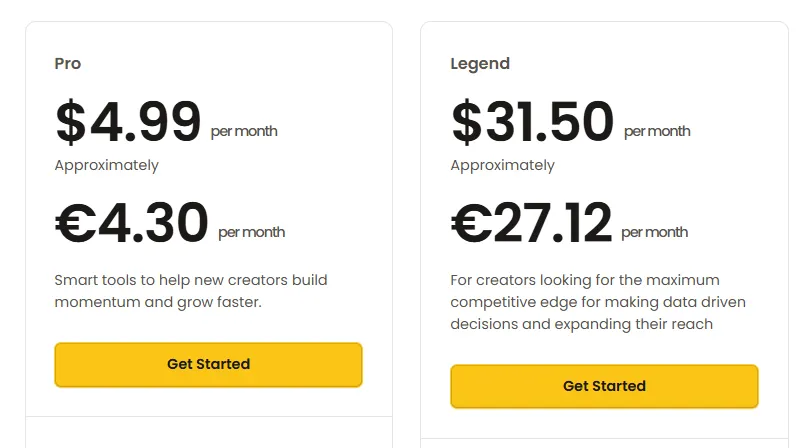The height and width of the screenshot is (448, 807).
Task: Click "per month" beside the $4.99 price
Action: [244, 131]
